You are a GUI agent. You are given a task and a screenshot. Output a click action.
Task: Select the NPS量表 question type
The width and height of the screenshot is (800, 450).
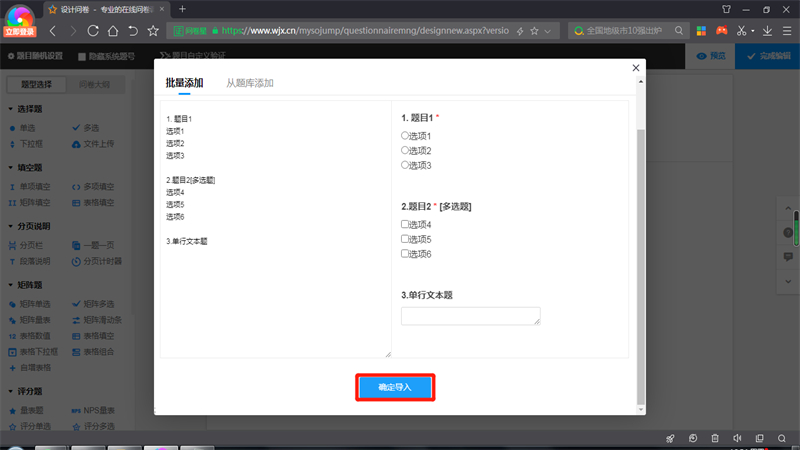click(x=93, y=410)
